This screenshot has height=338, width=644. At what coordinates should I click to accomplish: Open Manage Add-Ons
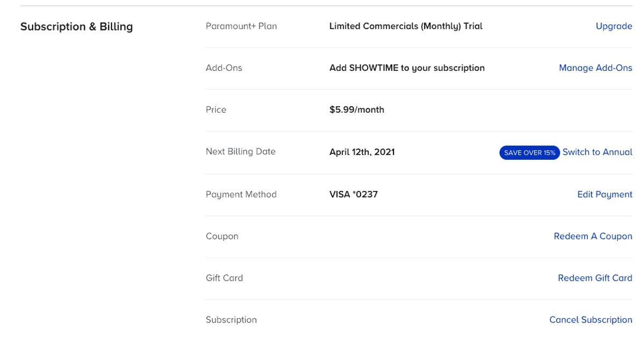click(596, 68)
